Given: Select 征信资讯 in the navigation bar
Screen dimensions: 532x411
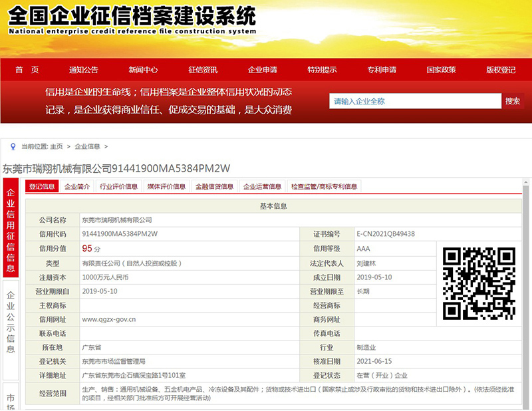Looking at the screenshot, I should (203, 70).
